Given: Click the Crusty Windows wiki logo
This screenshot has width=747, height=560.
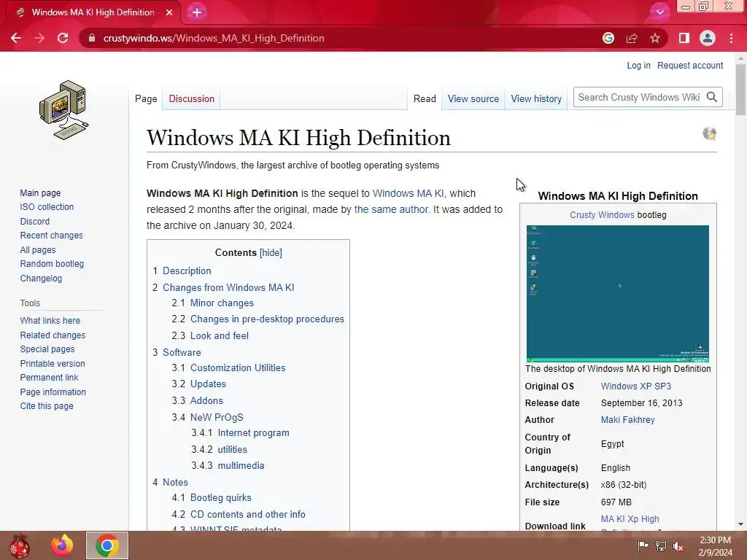Looking at the screenshot, I should click(63, 110).
